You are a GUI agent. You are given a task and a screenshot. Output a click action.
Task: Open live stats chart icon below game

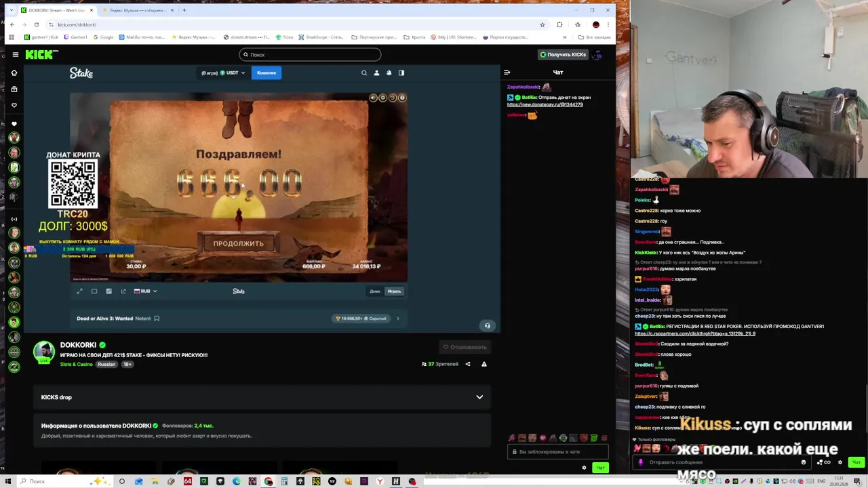click(108, 291)
